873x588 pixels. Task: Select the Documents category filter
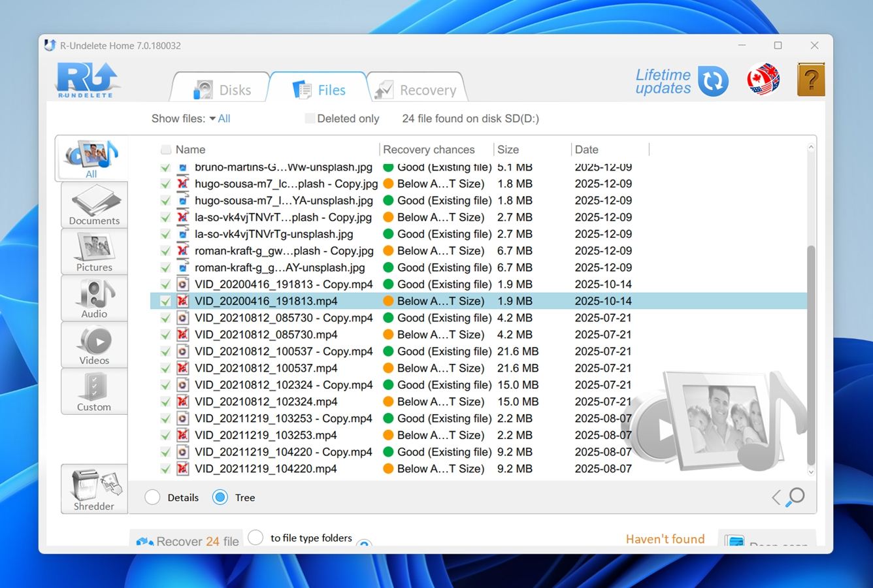point(93,204)
